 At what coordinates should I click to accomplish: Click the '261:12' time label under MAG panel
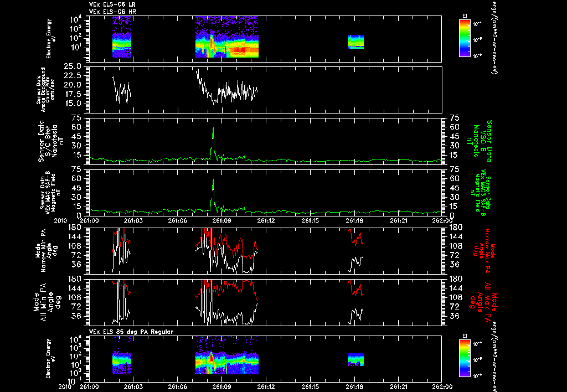coord(266,220)
